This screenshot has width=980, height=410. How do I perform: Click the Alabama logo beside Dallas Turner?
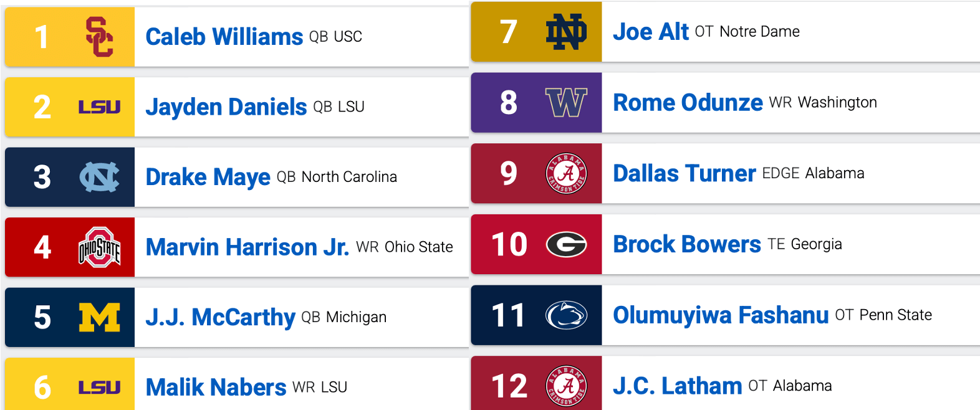coord(566,173)
